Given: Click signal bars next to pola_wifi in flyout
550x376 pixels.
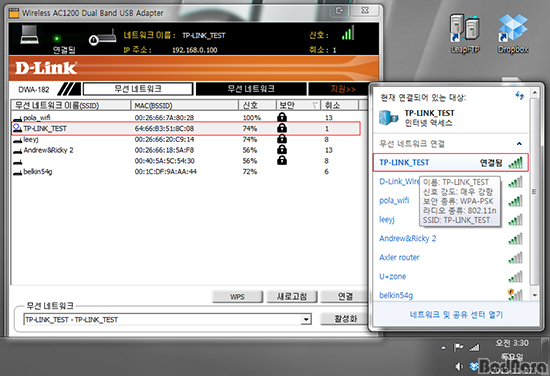Looking at the screenshot, I should 515,201.
